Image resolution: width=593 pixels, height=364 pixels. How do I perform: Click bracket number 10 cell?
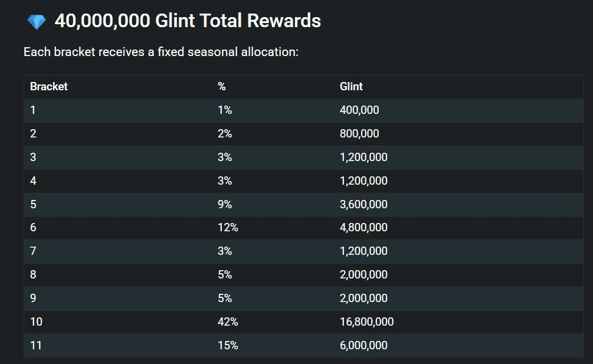[36, 322]
